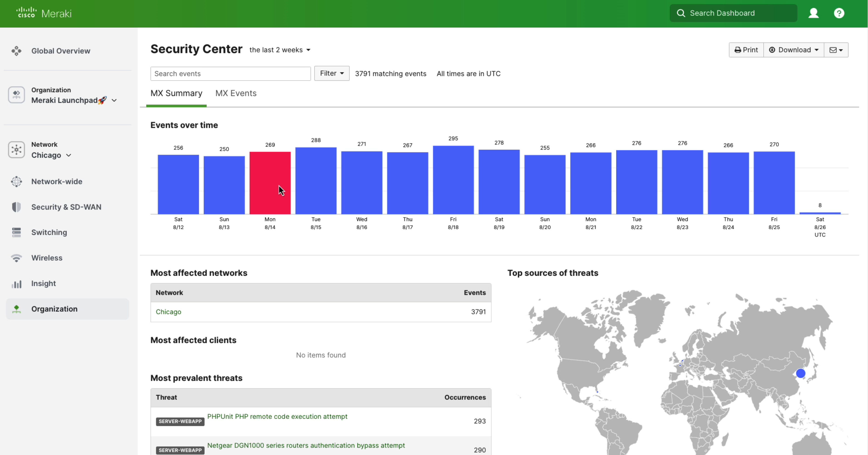Click the Cisco Meraki logo
The height and width of the screenshot is (455, 868).
(44, 13)
